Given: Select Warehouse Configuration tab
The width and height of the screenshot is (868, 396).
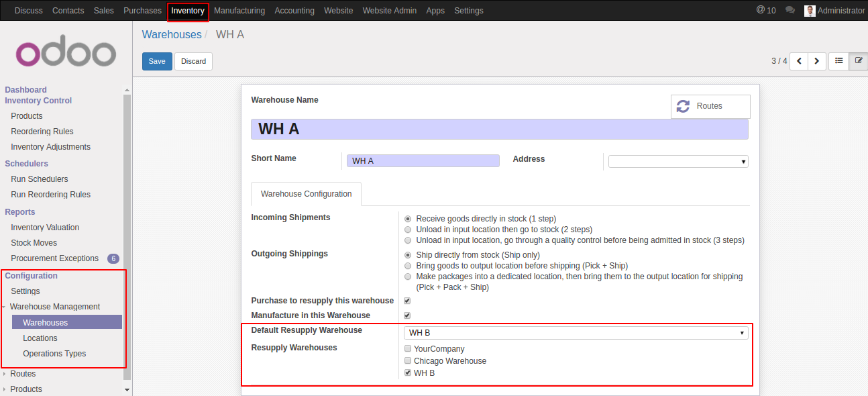Looking at the screenshot, I should pyautogui.click(x=306, y=194).
